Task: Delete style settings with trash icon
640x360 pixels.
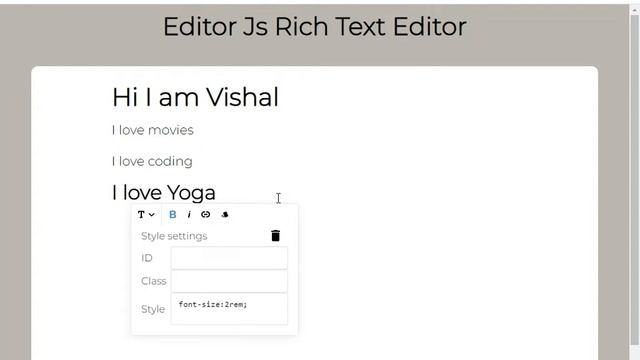Action: pyautogui.click(x=276, y=236)
